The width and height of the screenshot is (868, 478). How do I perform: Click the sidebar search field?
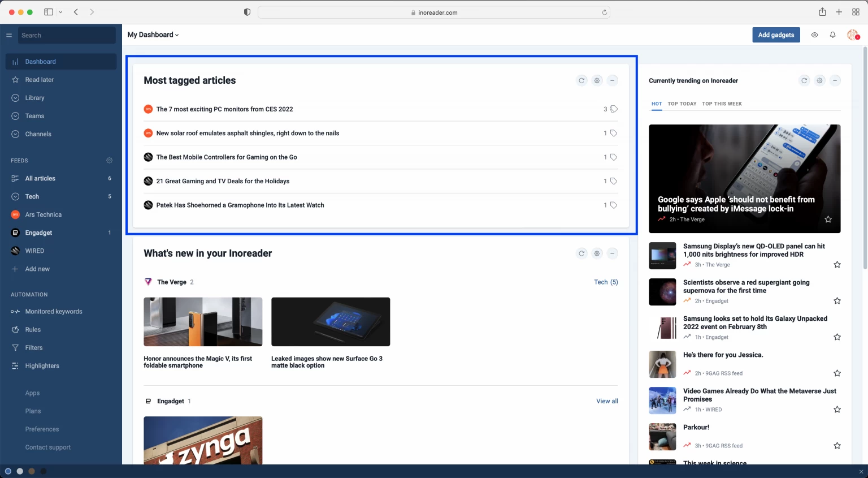[66, 35]
